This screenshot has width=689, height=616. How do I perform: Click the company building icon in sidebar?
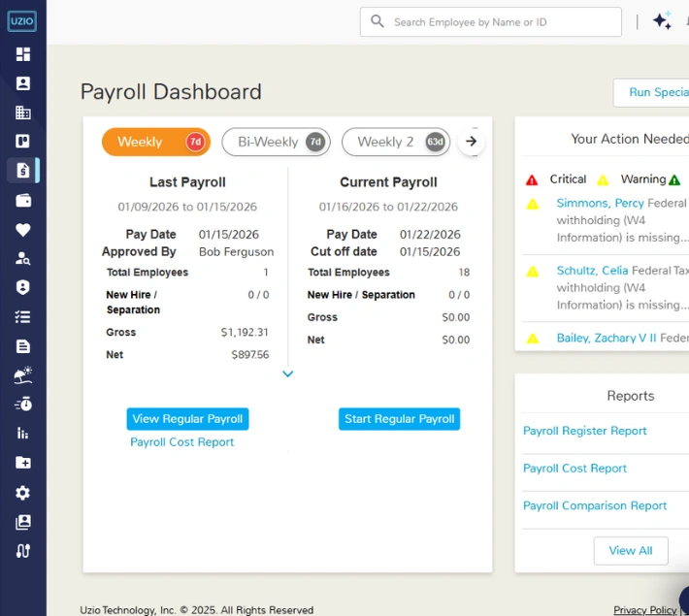tap(23, 113)
